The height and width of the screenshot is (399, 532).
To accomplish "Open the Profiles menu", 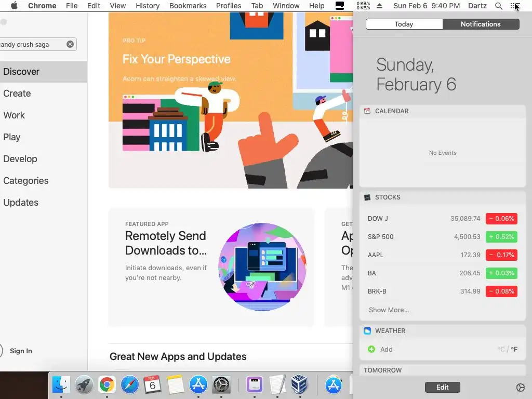I will [x=229, y=6].
